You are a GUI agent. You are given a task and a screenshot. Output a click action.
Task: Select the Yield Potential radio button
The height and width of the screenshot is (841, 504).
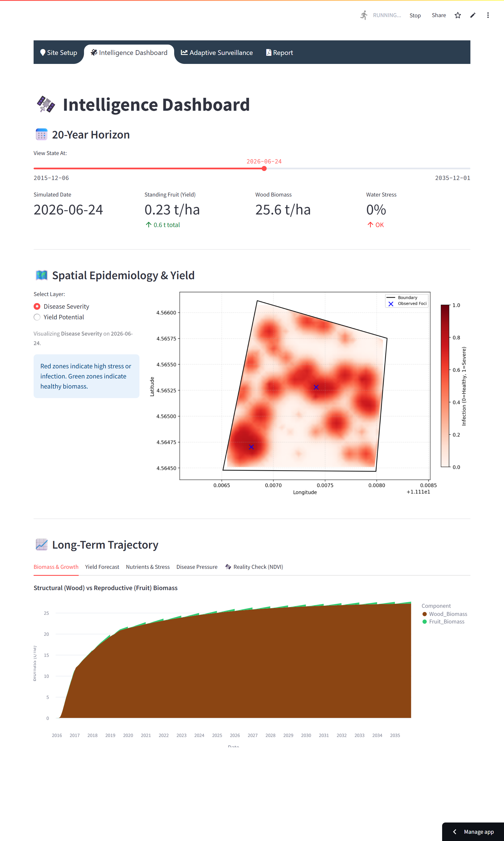tap(37, 317)
